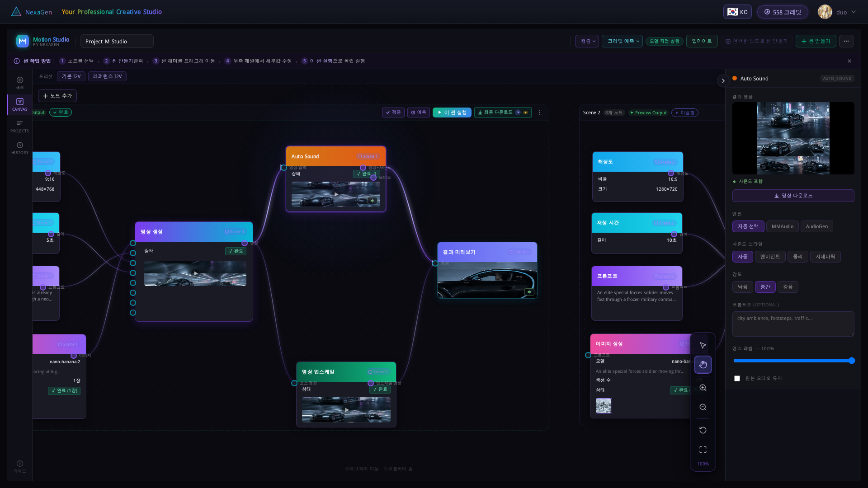Image resolution: width=868 pixels, height=488 pixels.
Task: Open the 검증 dropdown in top toolbar
Action: pos(587,41)
